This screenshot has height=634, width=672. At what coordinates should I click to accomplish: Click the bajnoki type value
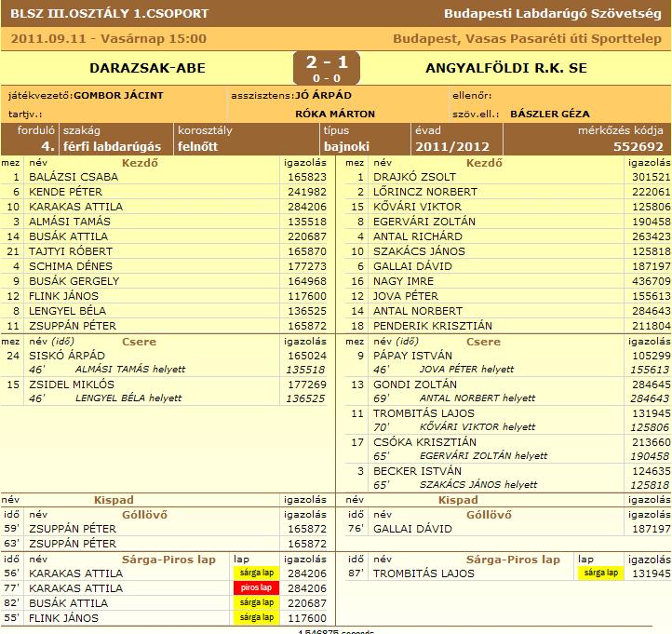point(346,146)
